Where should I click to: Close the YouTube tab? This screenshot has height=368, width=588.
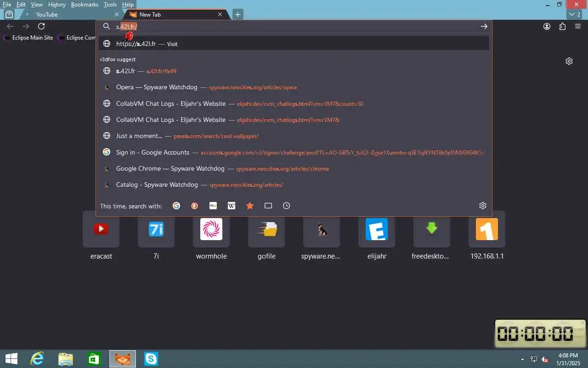click(117, 14)
